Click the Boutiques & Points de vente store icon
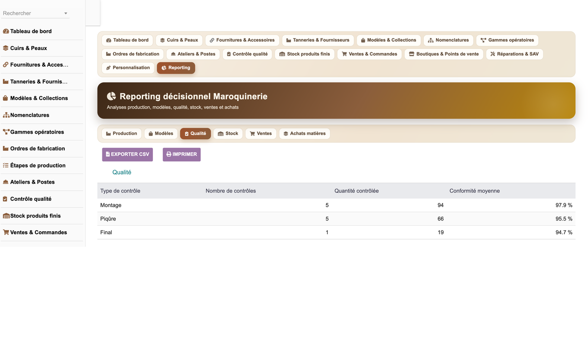Screen dimensions: 588x364 tap(412, 54)
